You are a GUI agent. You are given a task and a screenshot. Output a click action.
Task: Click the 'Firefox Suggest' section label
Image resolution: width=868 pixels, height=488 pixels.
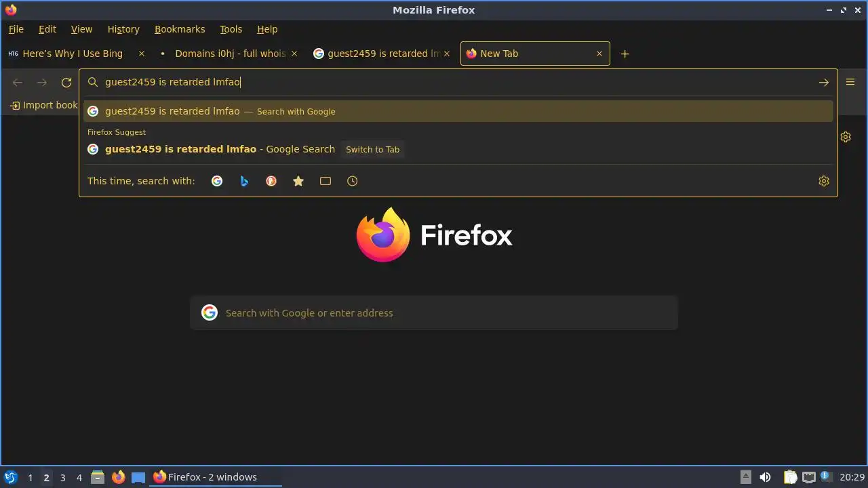click(117, 132)
